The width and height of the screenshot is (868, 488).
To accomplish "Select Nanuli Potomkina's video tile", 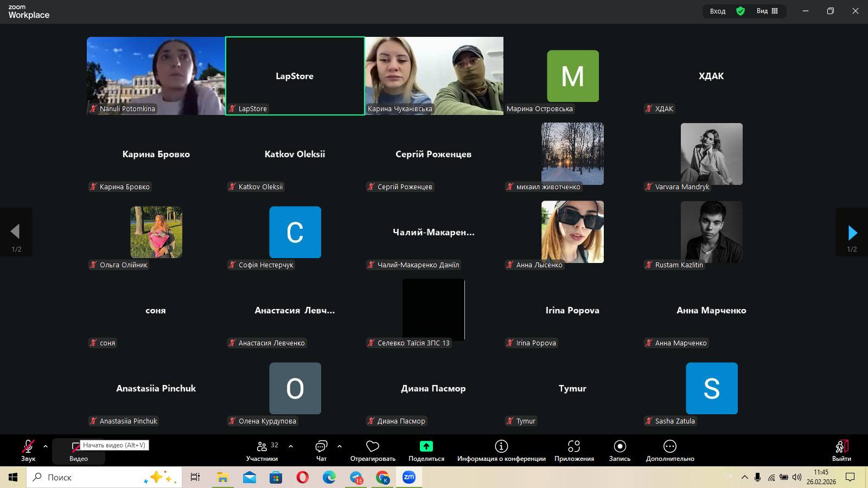I will (x=156, y=75).
